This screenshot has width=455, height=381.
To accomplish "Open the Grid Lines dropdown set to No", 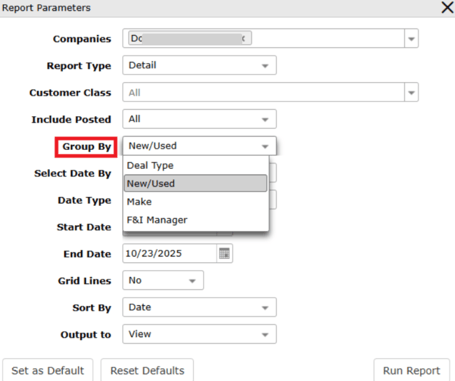I will 163,280.
